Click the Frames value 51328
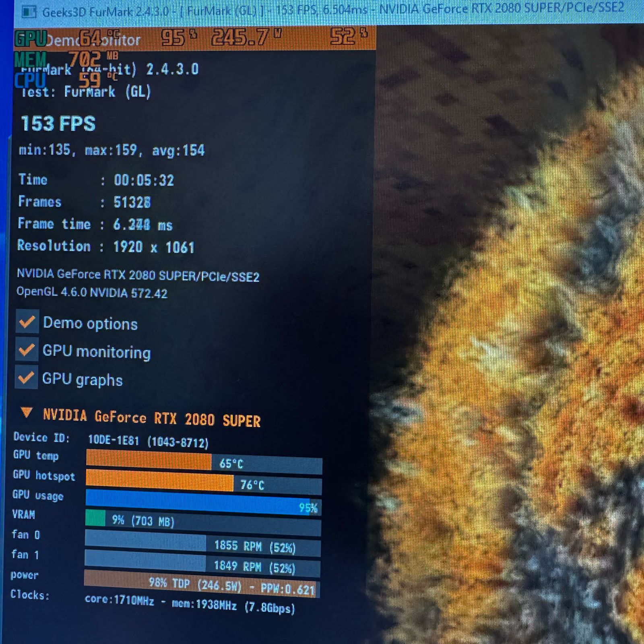 click(x=132, y=202)
